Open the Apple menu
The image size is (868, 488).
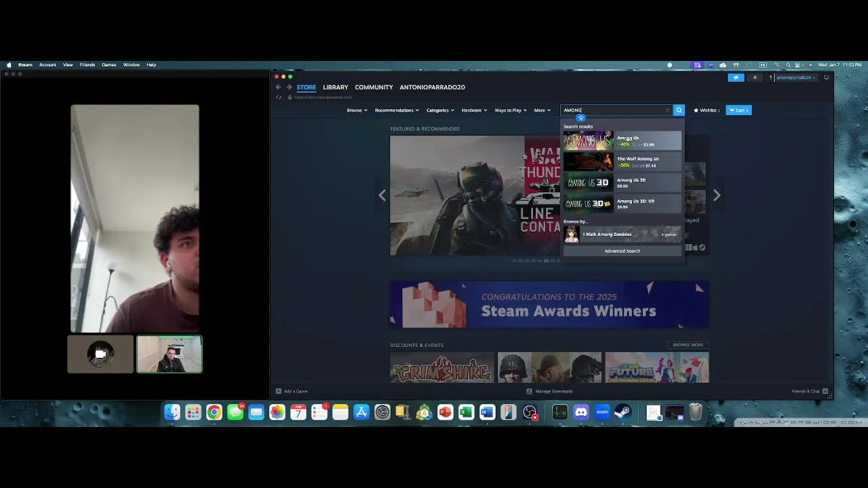(9, 65)
